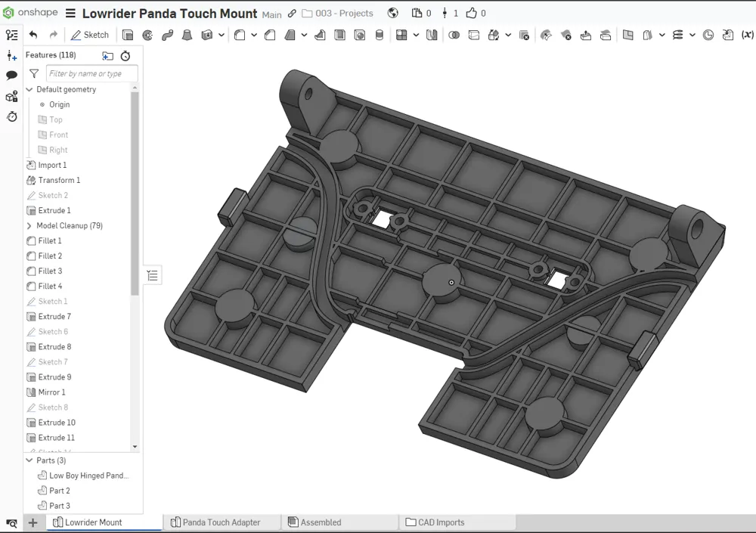Click the feature filter text field
756x533 pixels.
[91, 73]
